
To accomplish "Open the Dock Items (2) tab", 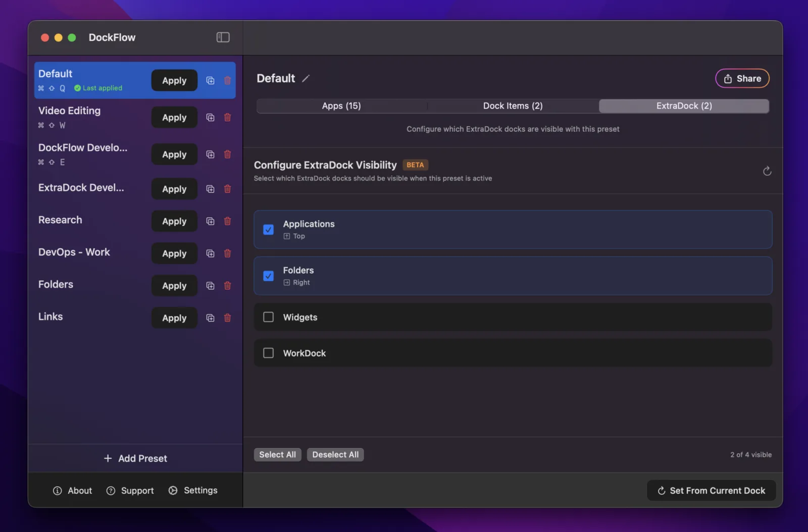I will 513,106.
